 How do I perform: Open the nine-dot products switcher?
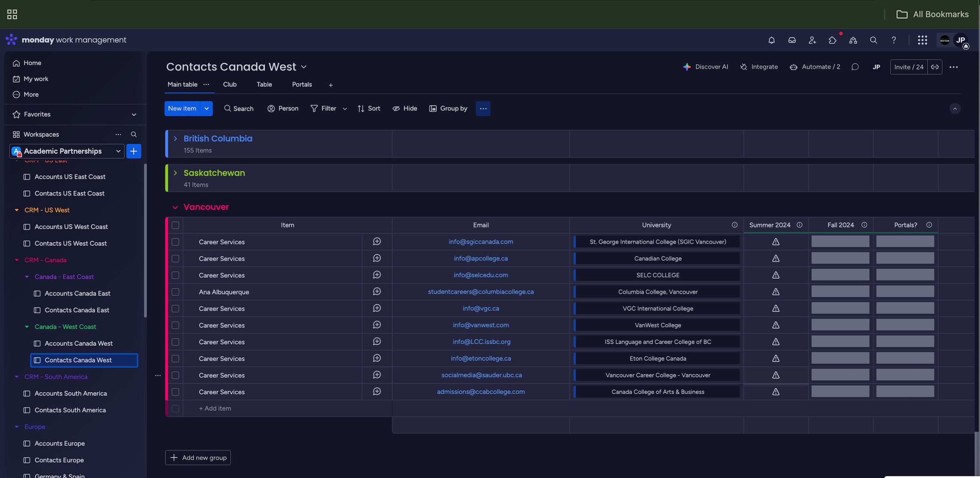pyautogui.click(x=923, y=40)
